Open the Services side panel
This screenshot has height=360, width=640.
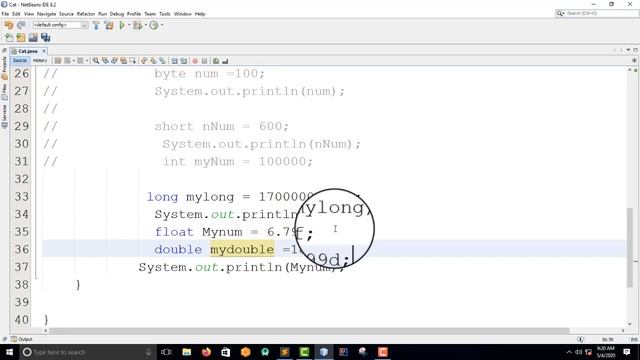[4, 117]
